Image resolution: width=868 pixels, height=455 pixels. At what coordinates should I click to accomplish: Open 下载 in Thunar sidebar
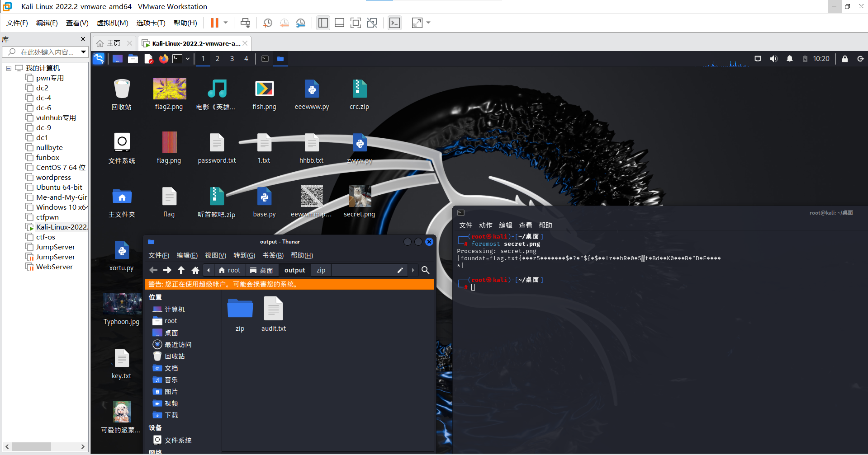tap(166, 415)
